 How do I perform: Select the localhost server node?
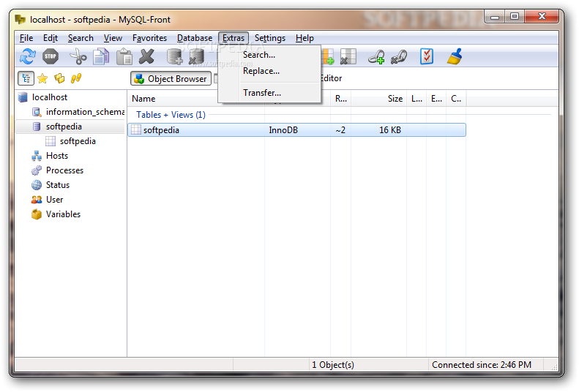coord(50,97)
